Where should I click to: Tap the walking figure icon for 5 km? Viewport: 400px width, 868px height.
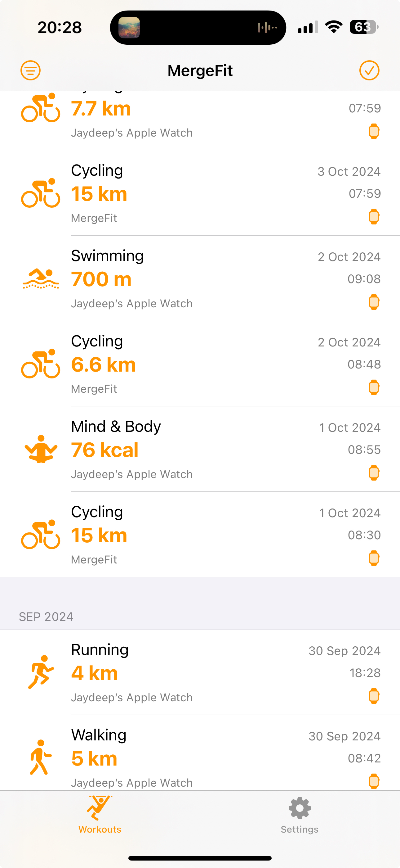[41, 757]
